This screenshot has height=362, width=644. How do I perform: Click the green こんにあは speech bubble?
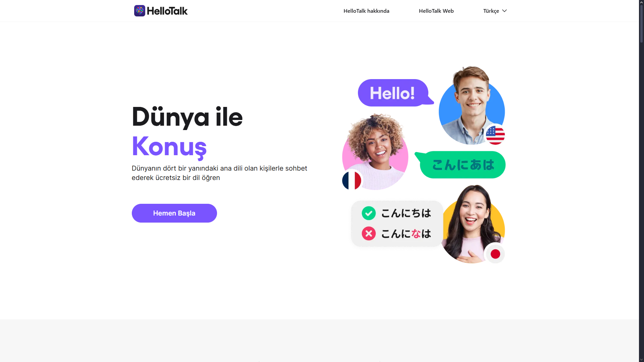(461, 165)
